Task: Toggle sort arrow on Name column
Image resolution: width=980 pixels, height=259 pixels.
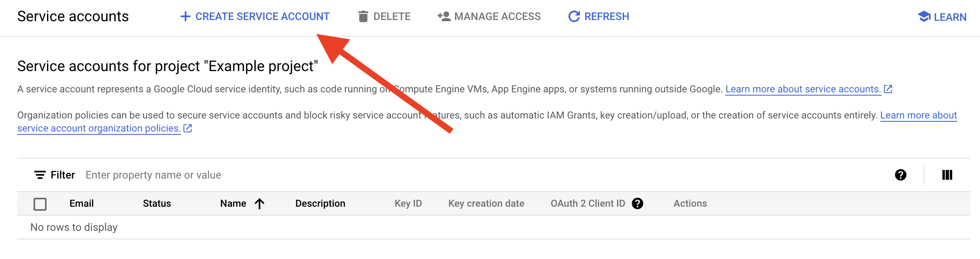Action: tap(260, 203)
